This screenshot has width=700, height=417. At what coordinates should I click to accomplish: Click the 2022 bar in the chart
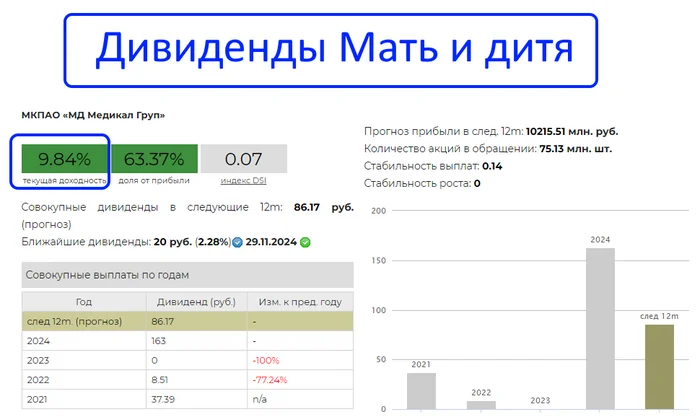coord(481,405)
